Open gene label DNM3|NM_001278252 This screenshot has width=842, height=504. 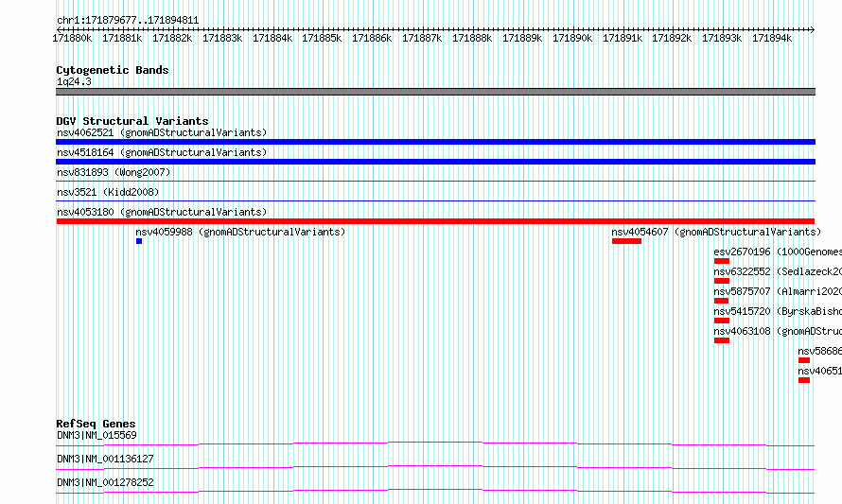point(105,482)
